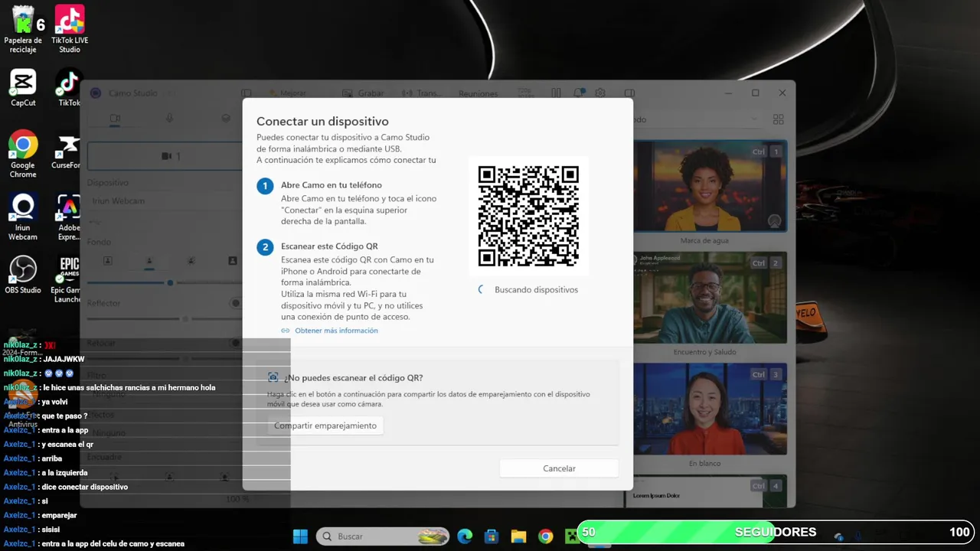This screenshot has height=551, width=980.
Task: Switch to the video camera tab in Camo
Action: click(x=115, y=119)
